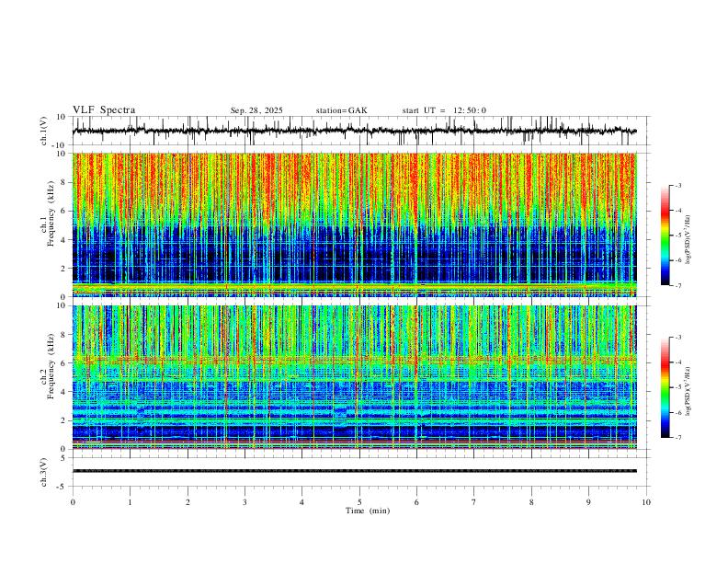The height and width of the screenshot is (563, 728).
Task: Click time-axis tick label "6"
Action: [x=416, y=502]
